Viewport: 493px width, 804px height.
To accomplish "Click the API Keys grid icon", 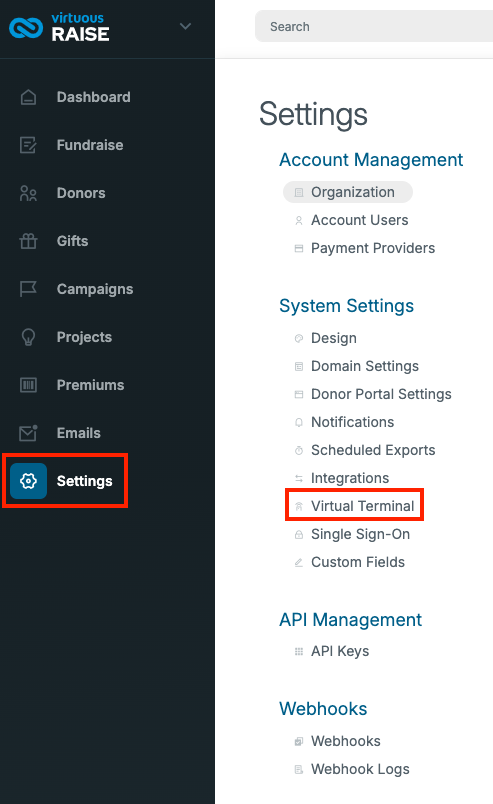I will (299, 652).
